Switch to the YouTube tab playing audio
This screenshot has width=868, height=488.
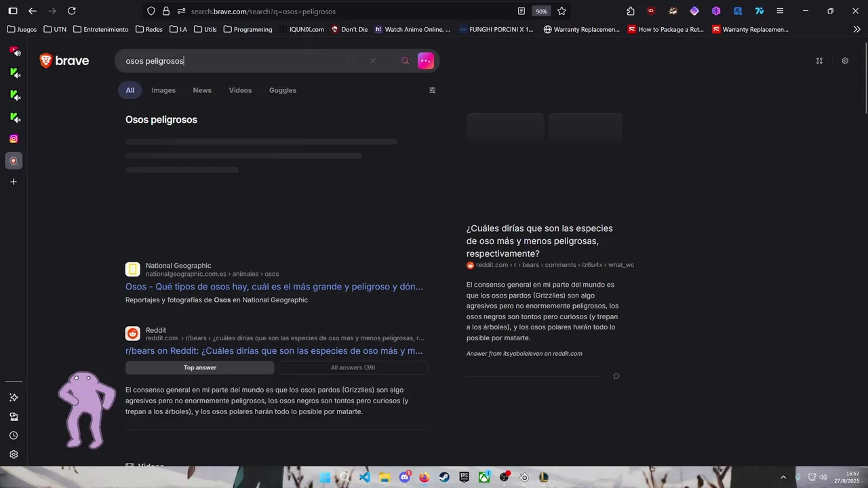(x=14, y=52)
